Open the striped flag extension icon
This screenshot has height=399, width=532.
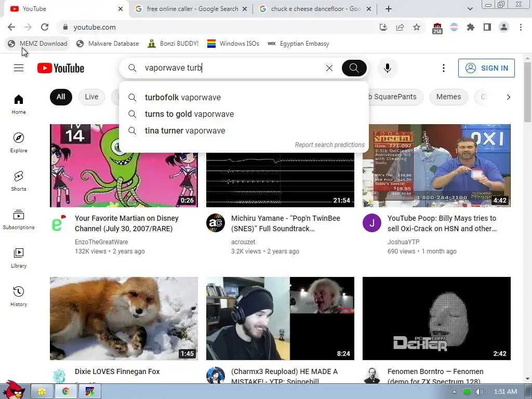[x=454, y=27]
